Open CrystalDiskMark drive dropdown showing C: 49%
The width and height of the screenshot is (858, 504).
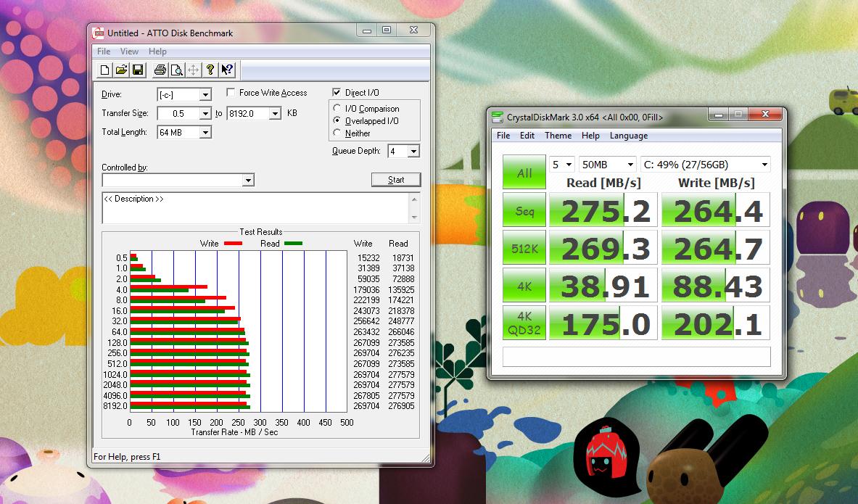coord(706,165)
